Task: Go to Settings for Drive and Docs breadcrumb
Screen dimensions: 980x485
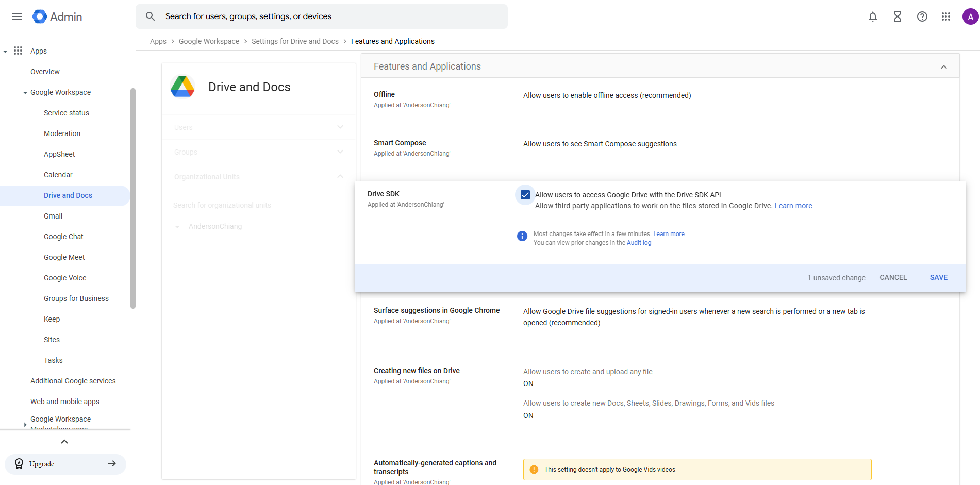Action: click(295, 41)
